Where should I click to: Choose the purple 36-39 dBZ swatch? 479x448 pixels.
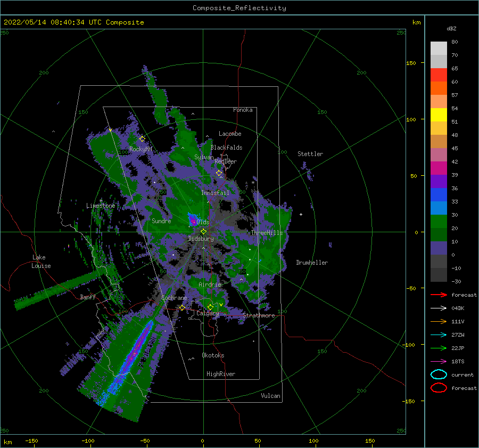tap(439, 181)
